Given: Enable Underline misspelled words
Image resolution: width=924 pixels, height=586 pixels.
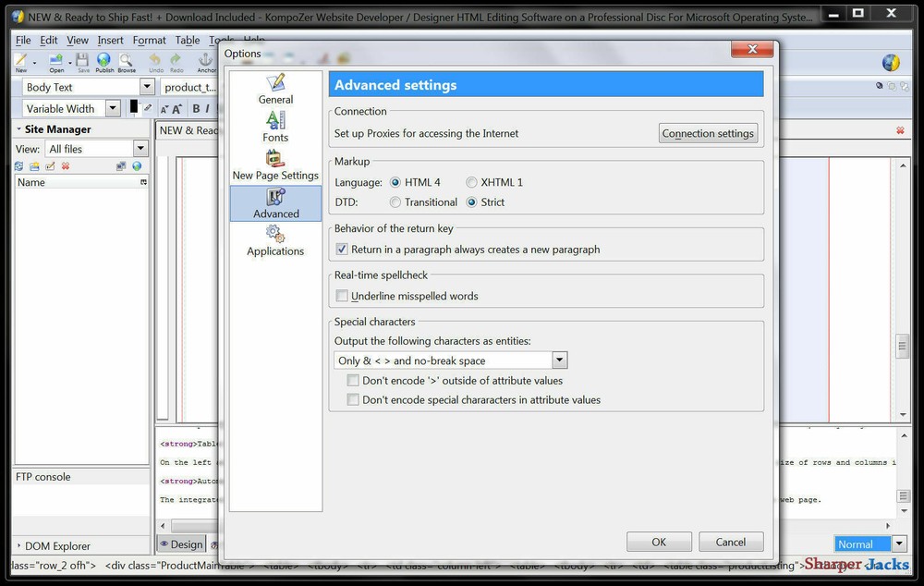Looking at the screenshot, I should click(x=342, y=295).
